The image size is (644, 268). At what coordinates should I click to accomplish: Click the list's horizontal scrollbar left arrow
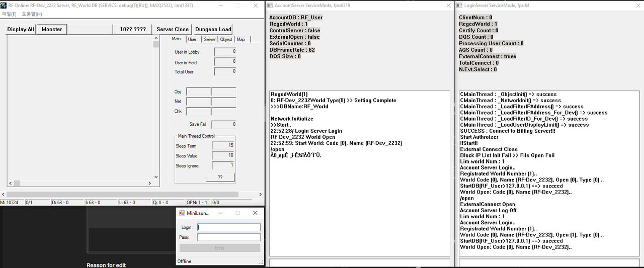10,184
